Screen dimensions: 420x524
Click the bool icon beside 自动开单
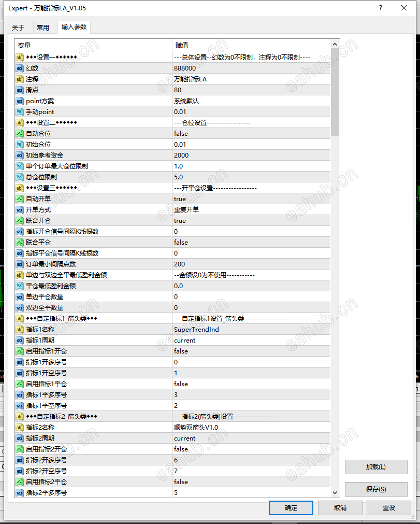coord(19,199)
